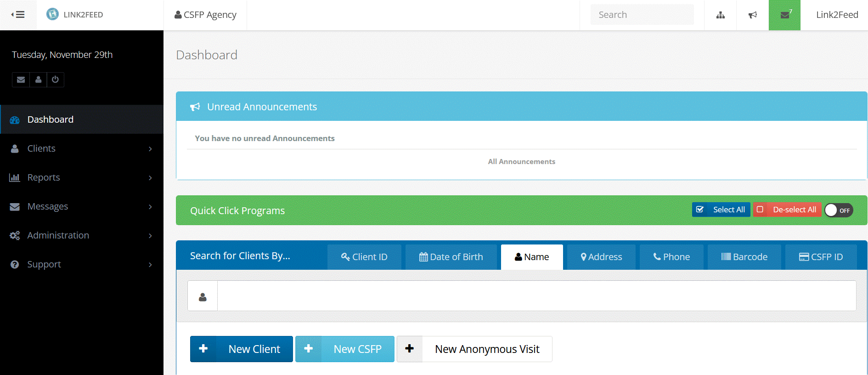Open the green mail notifications icon

point(784,15)
